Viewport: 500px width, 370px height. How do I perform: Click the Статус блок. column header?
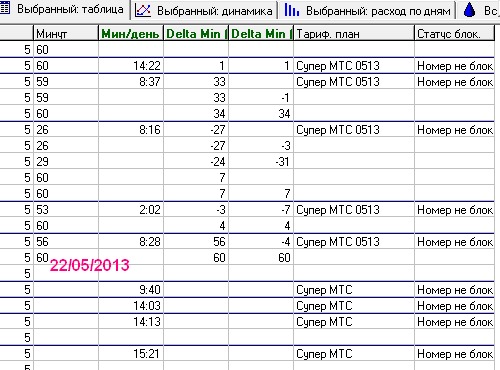click(454, 34)
